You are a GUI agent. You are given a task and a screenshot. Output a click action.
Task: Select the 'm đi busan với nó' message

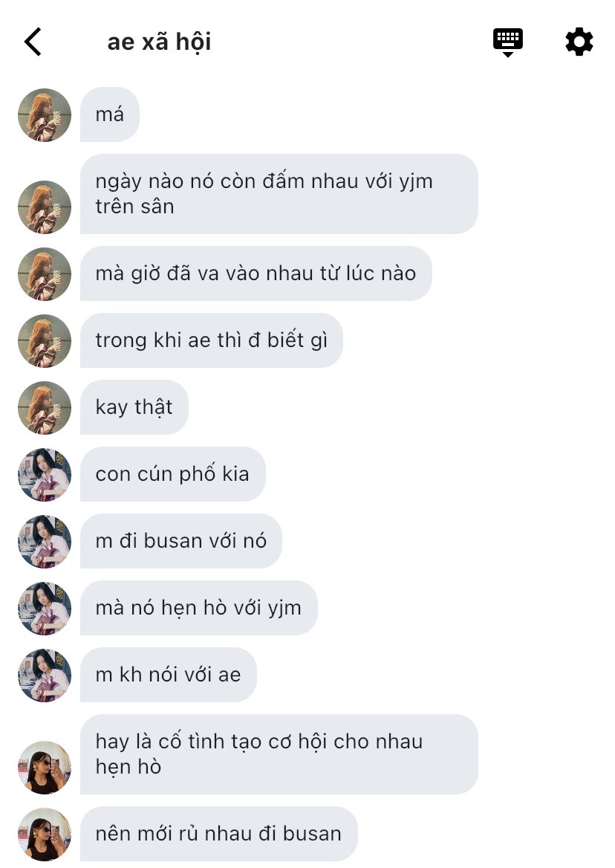pyautogui.click(x=180, y=541)
